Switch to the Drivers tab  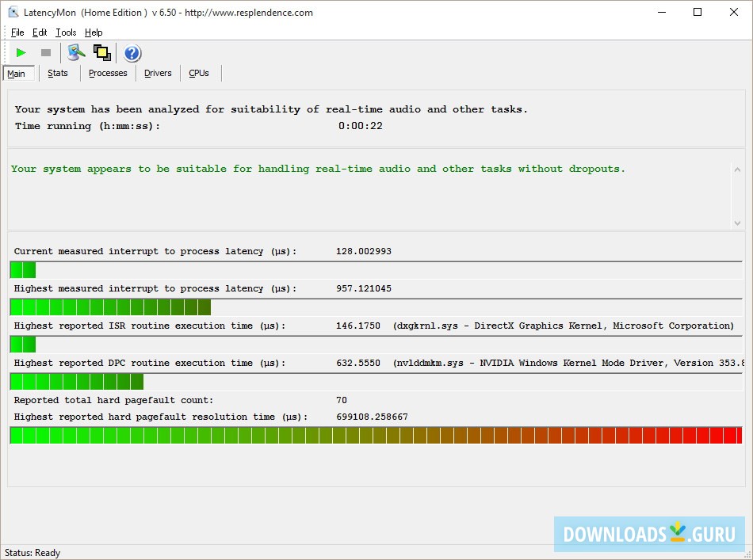click(158, 73)
